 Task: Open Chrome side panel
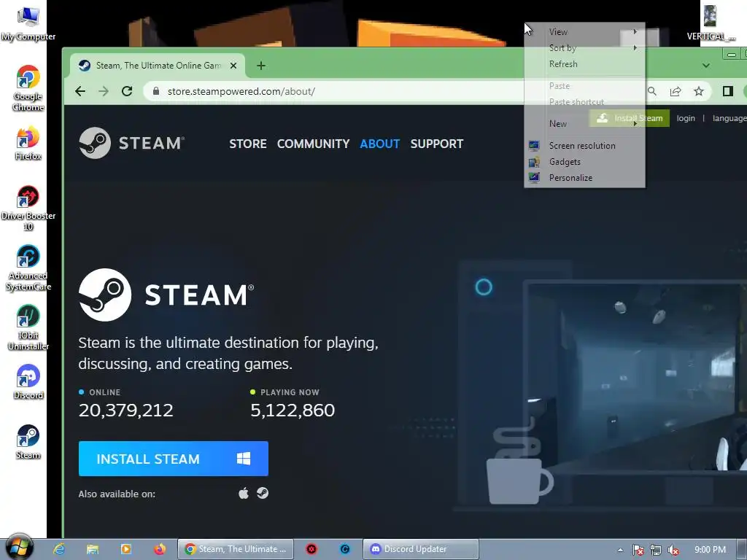727,91
